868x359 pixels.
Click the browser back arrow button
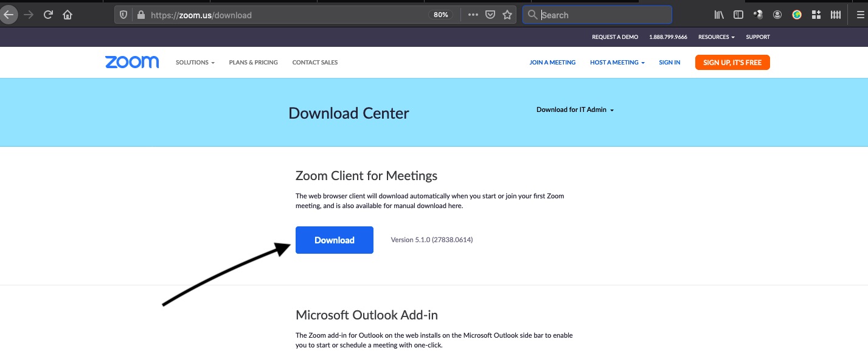(8, 15)
